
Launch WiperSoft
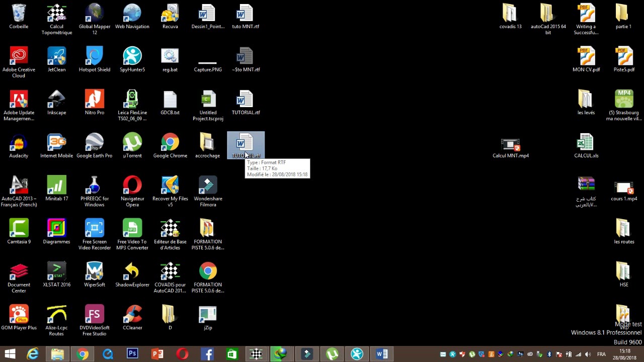pyautogui.click(x=95, y=275)
